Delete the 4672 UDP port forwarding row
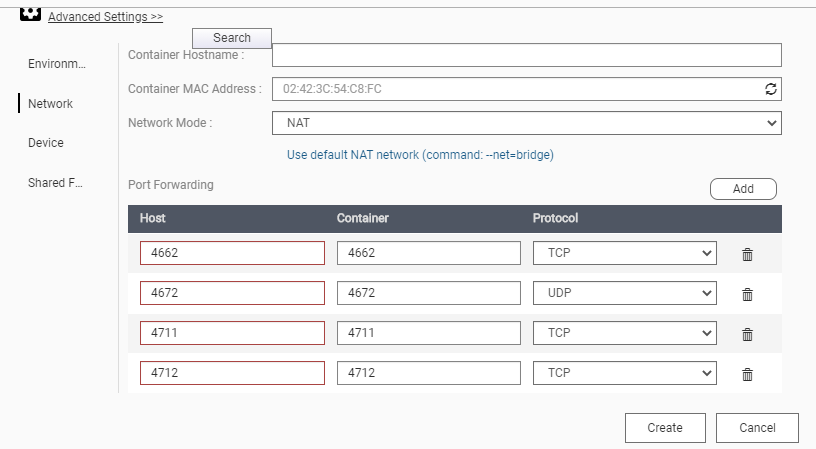Image resolution: width=816 pixels, height=449 pixels. pyautogui.click(x=747, y=294)
